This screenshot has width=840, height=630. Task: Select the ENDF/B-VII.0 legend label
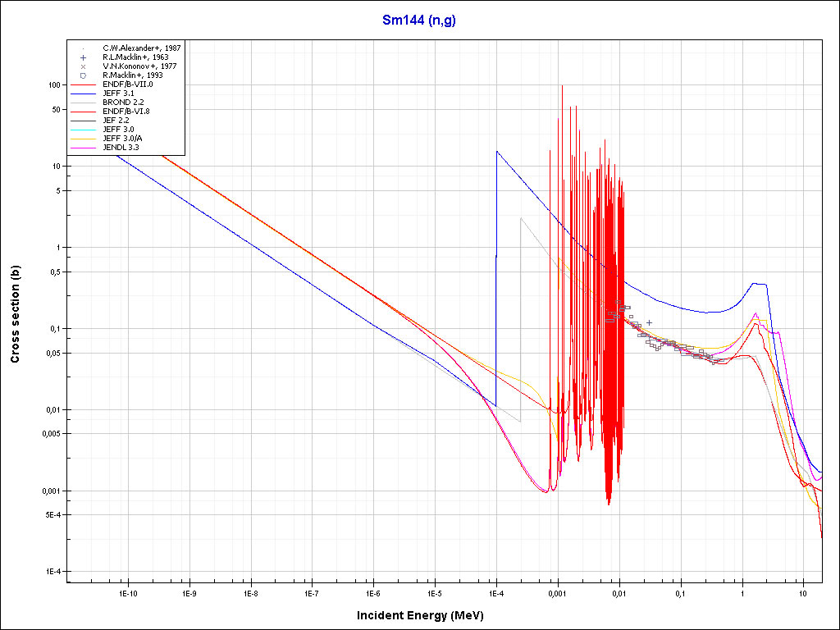[128, 84]
